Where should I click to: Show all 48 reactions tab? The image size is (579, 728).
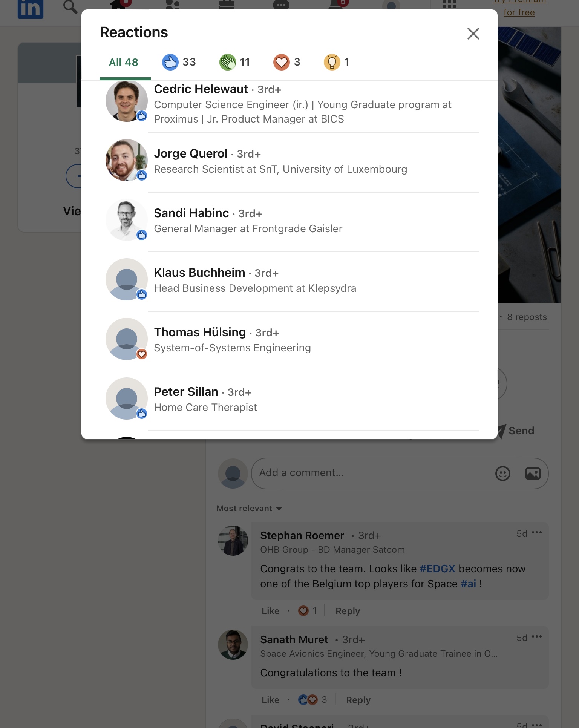point(124,62)
